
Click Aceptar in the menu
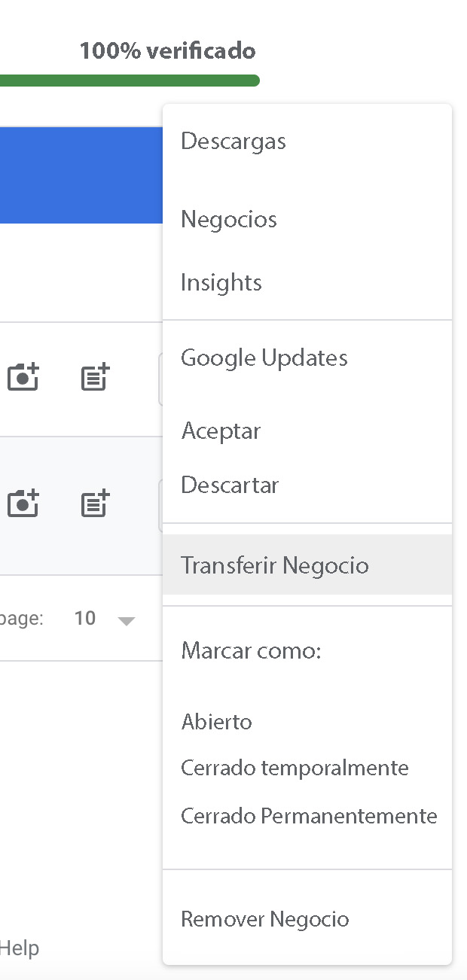[x=221, y=431]
